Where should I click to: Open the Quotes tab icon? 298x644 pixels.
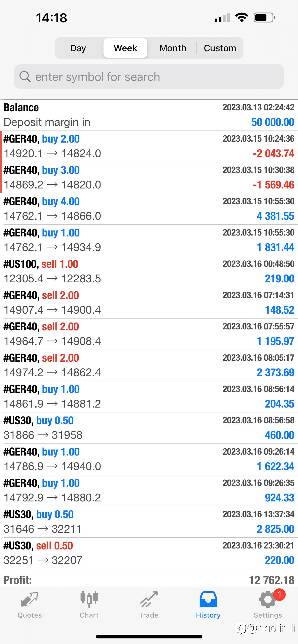click(x=29, y=599)
